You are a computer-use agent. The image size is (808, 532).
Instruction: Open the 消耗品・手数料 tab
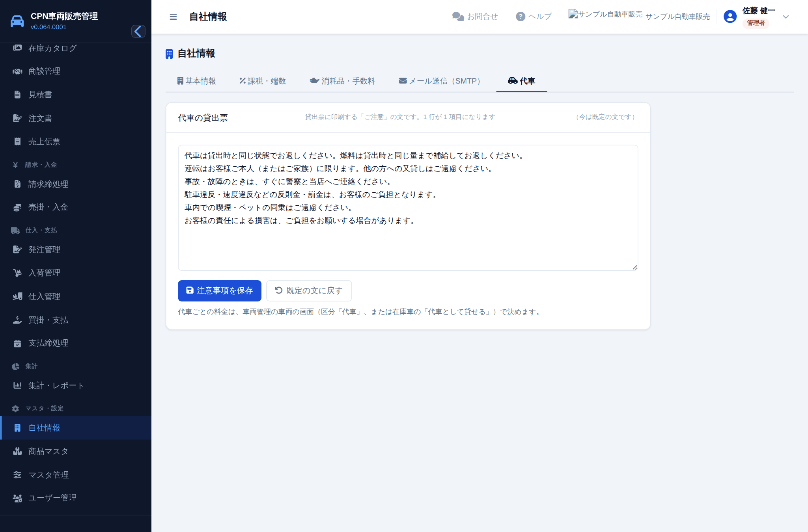[342, 81]
